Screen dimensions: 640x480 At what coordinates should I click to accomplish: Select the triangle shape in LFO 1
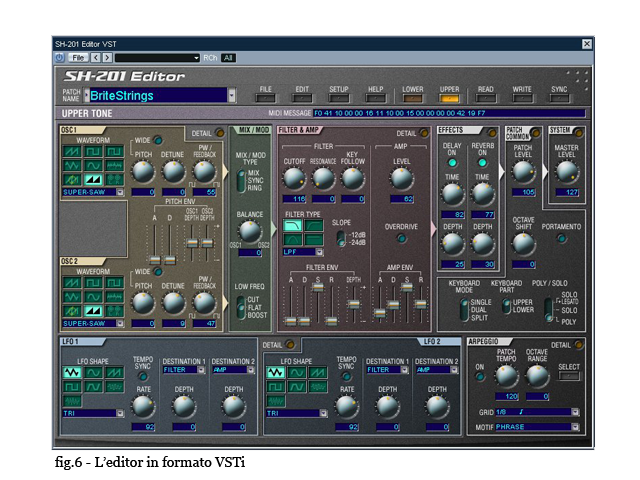72,373
